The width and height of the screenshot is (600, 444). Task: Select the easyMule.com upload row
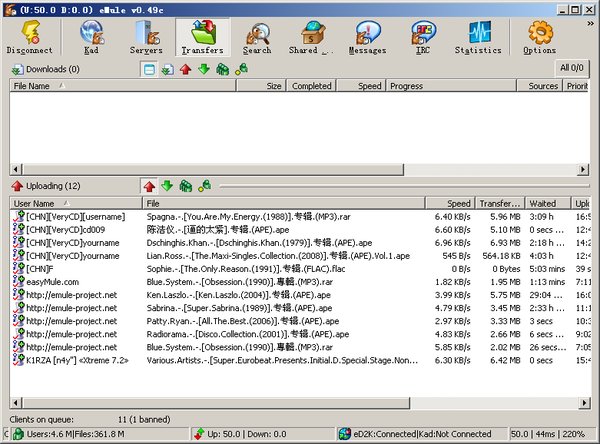click(x=300, y=282)
